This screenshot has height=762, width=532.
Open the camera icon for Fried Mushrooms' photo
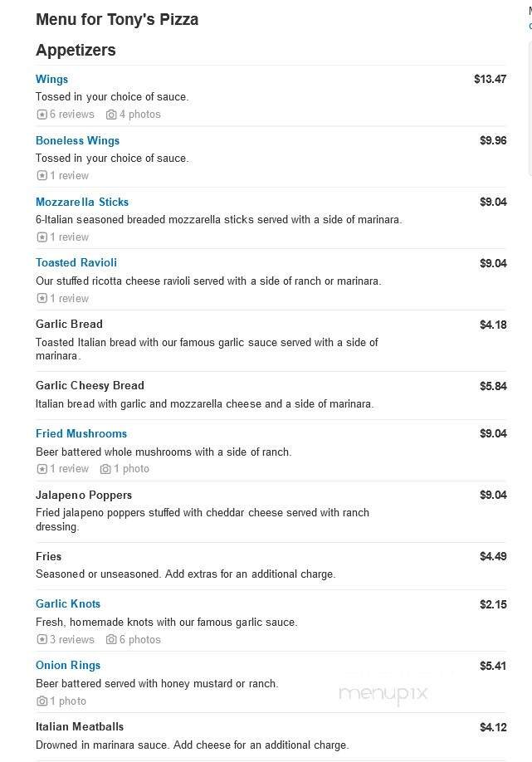point(104,468)
